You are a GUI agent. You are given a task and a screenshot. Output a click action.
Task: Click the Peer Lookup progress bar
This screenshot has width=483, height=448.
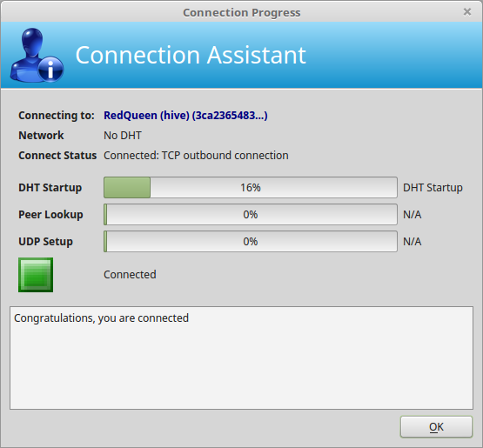(x=251, y=214)
